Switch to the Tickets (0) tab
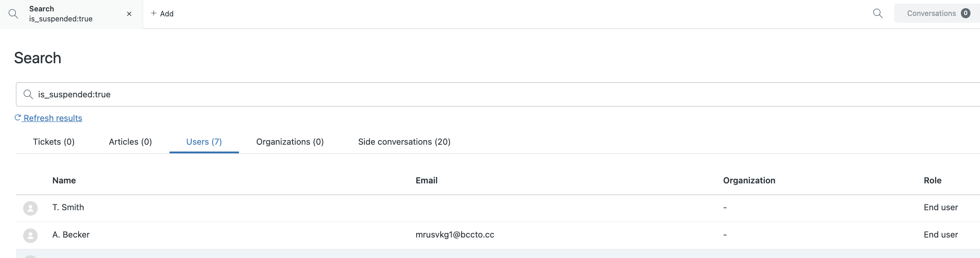980x258 pixels. pos(54,142)
